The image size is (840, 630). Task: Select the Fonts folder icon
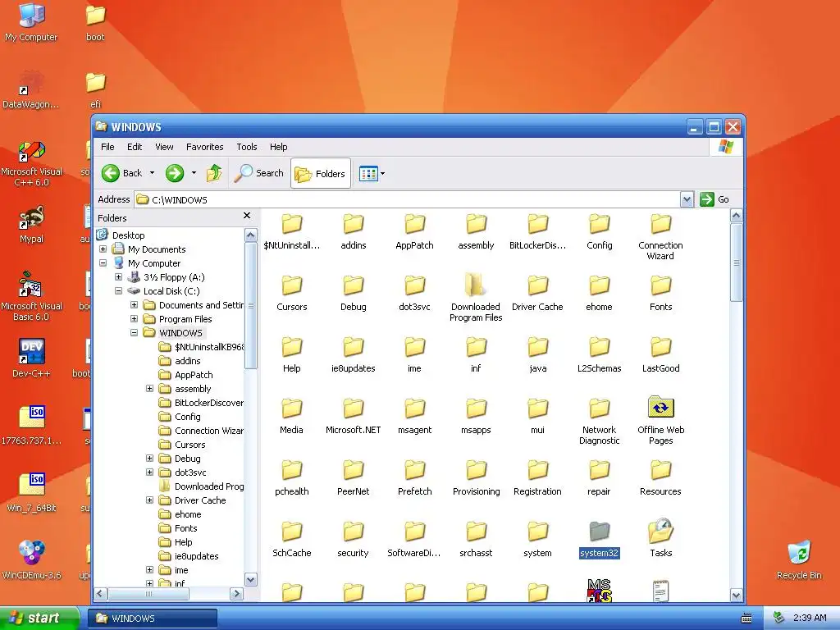(x=660, y=293)
